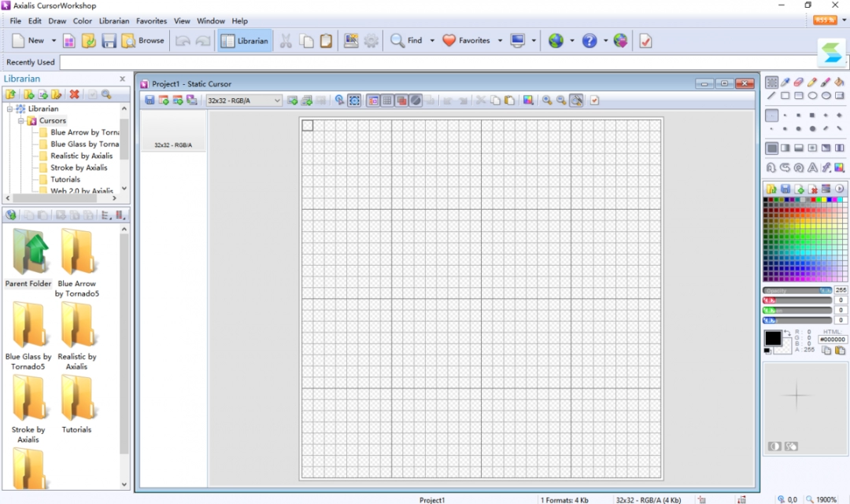Open the Favorites menu in menu bar
The image size is (850, 504).
[x=151, y=21]
